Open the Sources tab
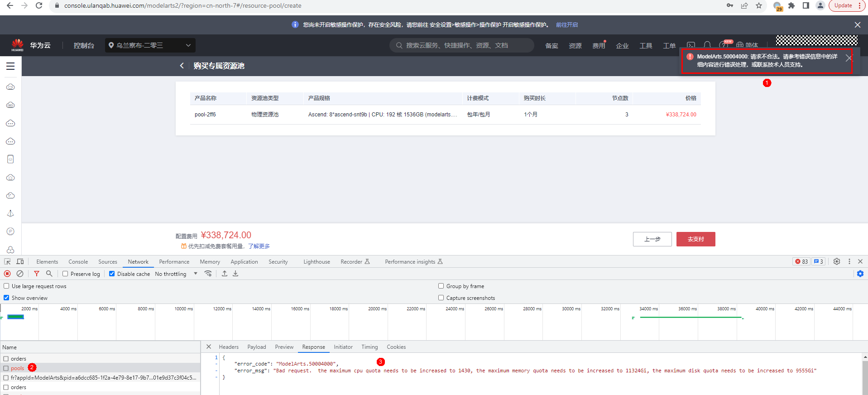This screenshot has width=868, height=395. click(x=108, y=262)
